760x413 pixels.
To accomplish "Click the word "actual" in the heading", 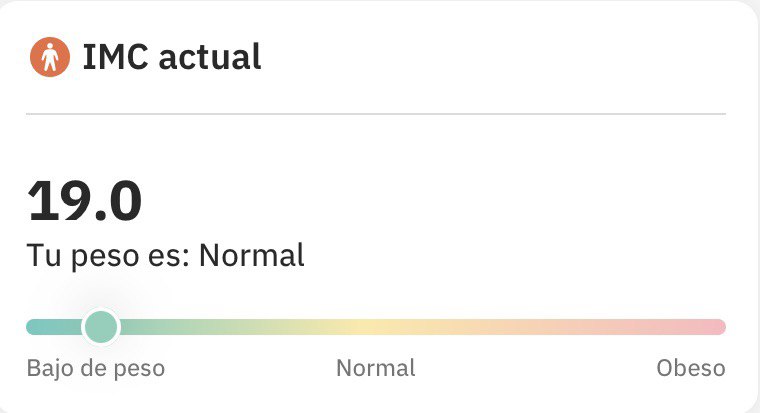I will 210,58.
